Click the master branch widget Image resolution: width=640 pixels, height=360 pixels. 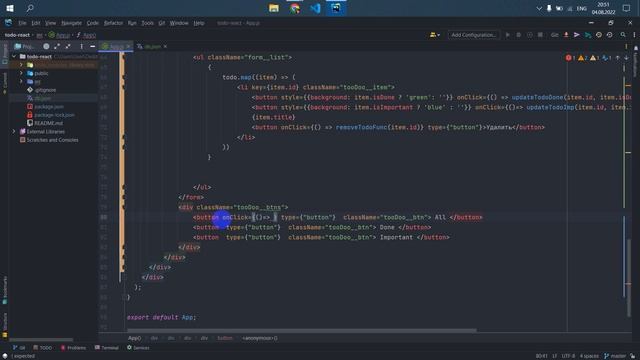click(x=615, y=356)
